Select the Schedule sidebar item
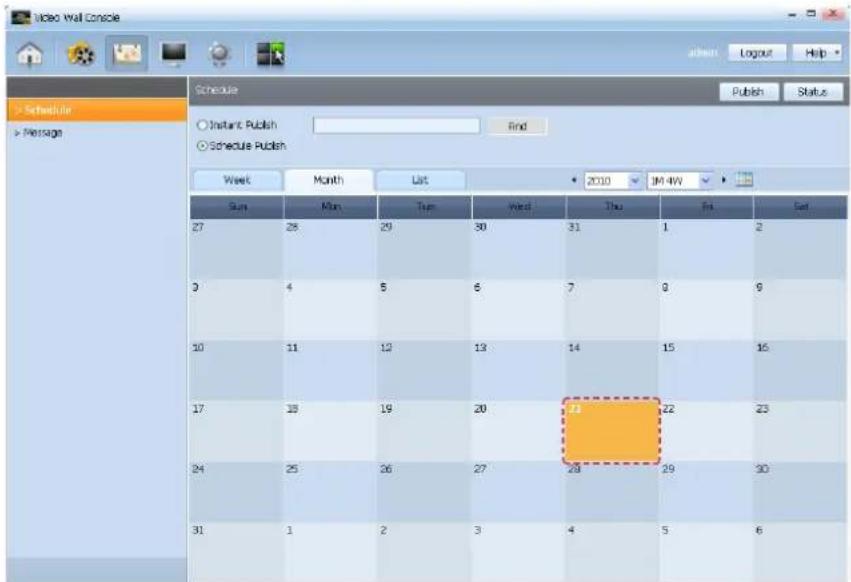Image resolution: width=851 pixels, height=582 pixels. coord(97,110)
